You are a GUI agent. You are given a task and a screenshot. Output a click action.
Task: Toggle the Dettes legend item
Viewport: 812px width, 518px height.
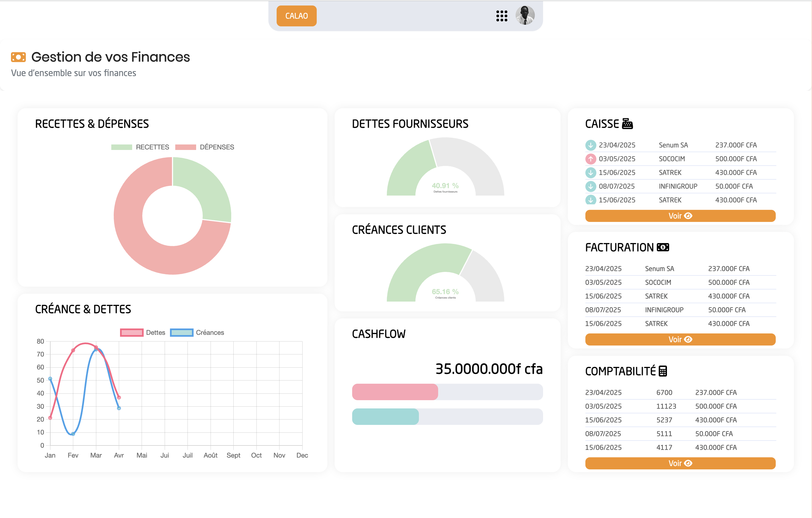click(143, 333)
